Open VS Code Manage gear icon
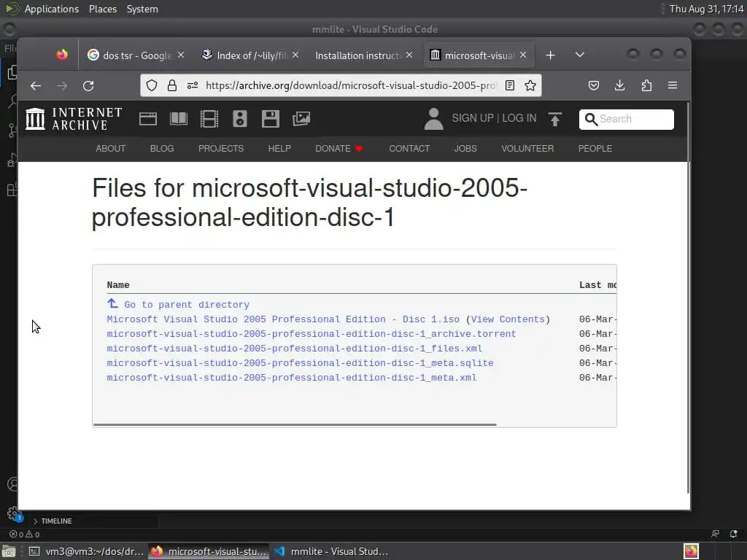The height and width of the screenshot is (560, 747). pos(13,513)
